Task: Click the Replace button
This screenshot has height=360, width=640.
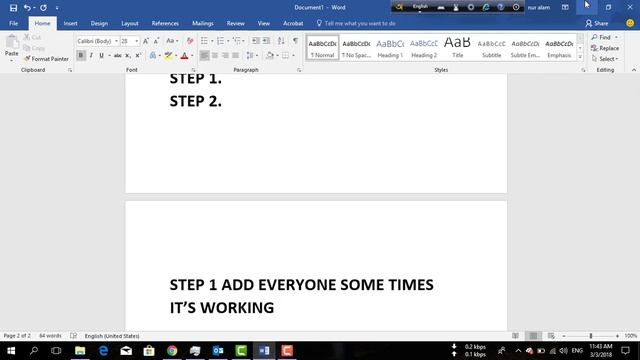Action: click(605, 48)
